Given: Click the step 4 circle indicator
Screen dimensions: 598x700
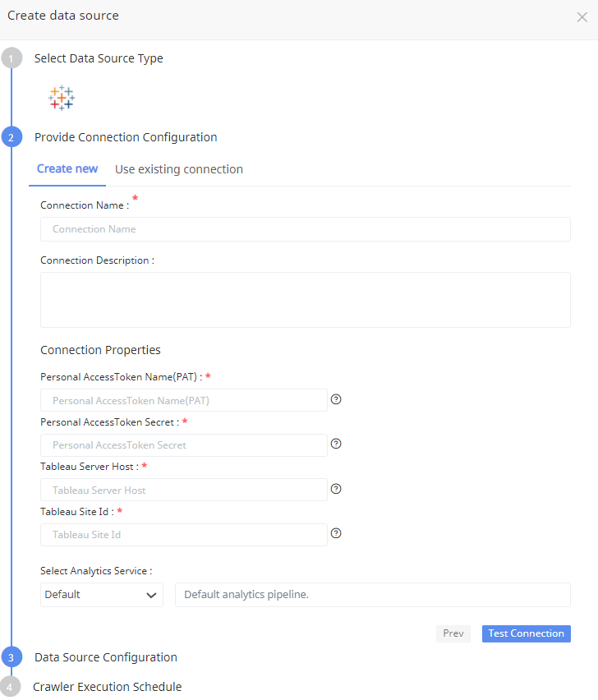Looking at the screenshot, I should point(10,687).
